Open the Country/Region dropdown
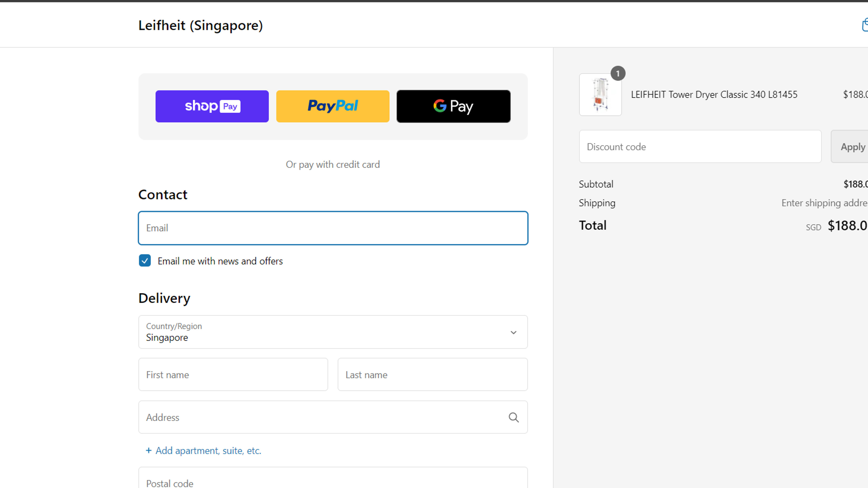This screenshot has height=488, width=868. click(x=333, y=332)
